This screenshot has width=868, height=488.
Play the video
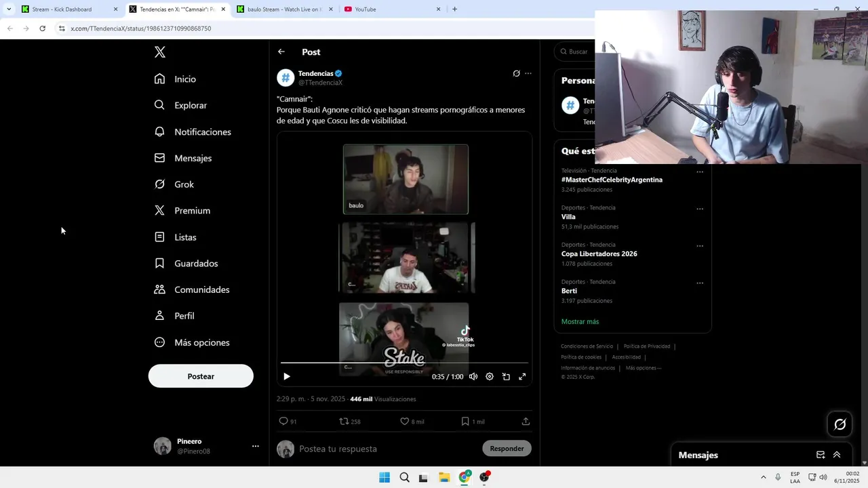click(x=287, y=376)
